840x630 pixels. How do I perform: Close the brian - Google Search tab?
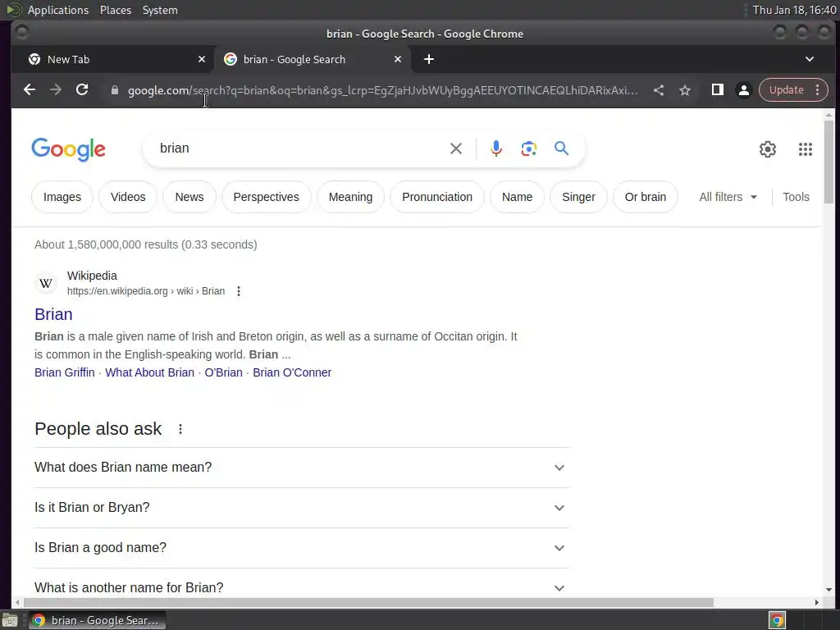[398, 59]
